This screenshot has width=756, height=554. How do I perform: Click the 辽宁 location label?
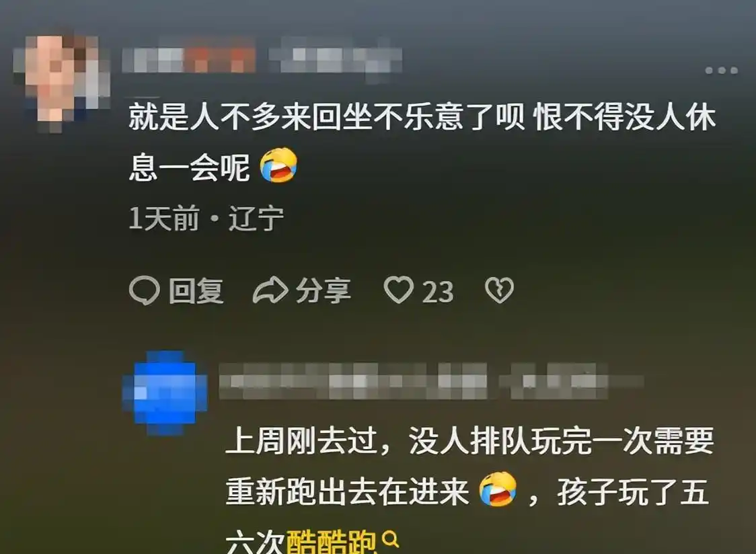click(x=256, y=219)
